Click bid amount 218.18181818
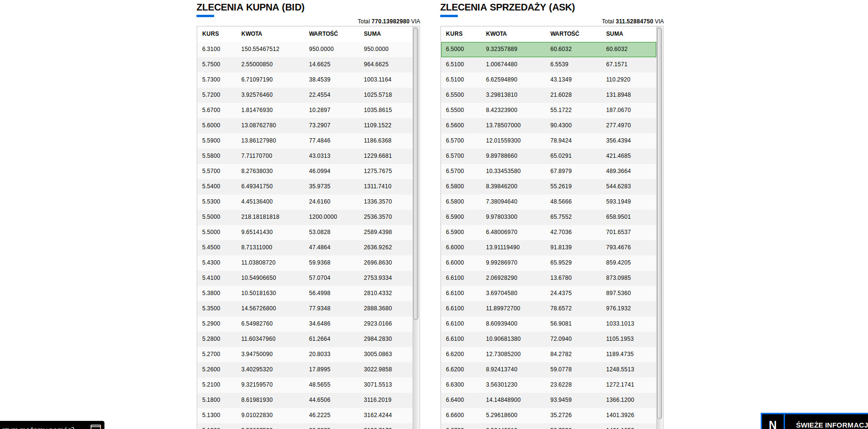 (260, 217)
